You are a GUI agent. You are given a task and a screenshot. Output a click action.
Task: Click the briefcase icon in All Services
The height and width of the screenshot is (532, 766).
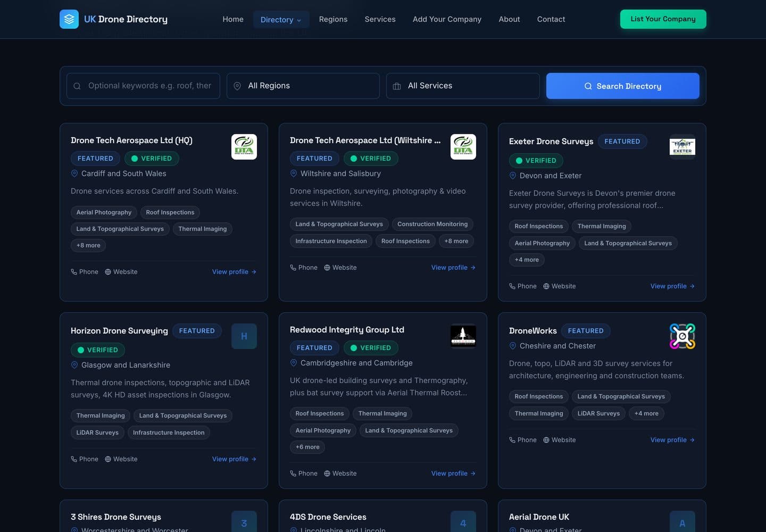point(397,86)
